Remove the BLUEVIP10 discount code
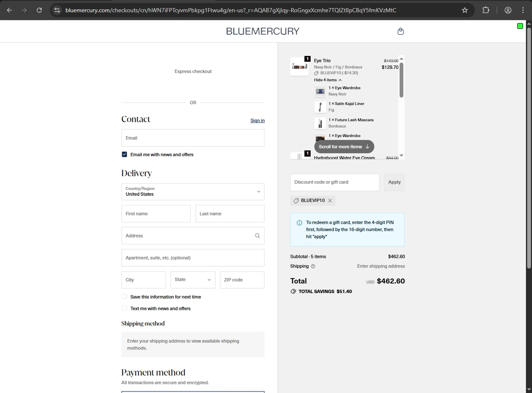The image size is (532, 393). (330, 201)
